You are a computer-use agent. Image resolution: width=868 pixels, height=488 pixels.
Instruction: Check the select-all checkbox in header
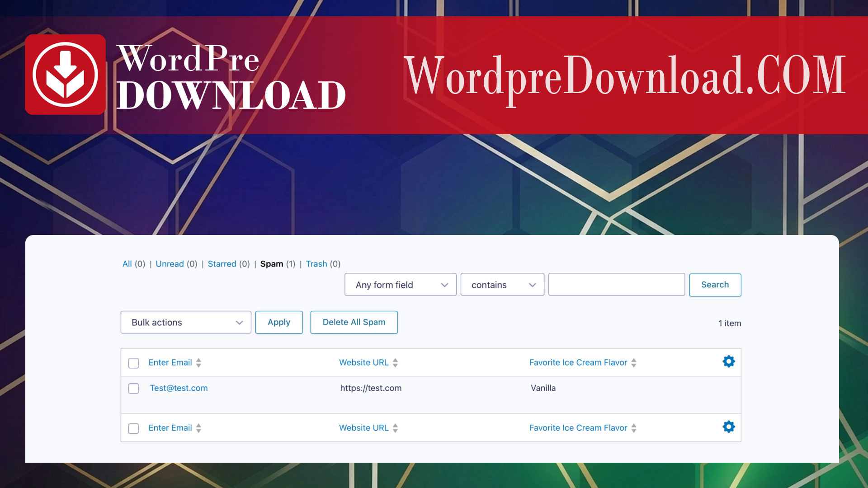point(133,363)
